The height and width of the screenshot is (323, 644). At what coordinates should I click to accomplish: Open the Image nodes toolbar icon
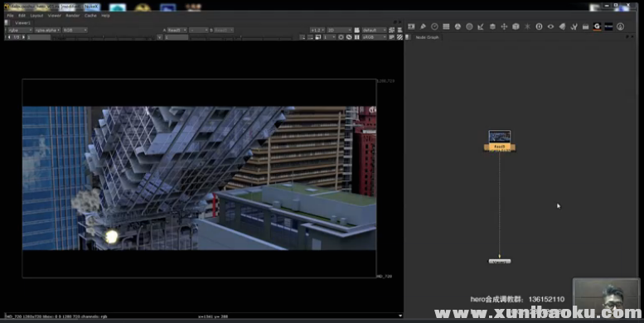pyautogui.click(x=411, y=27)
